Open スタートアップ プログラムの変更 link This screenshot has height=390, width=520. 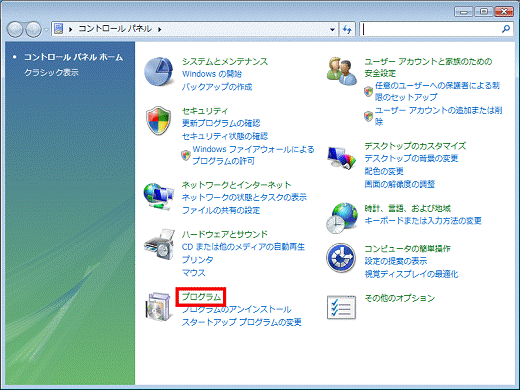[x=242, y=322]
